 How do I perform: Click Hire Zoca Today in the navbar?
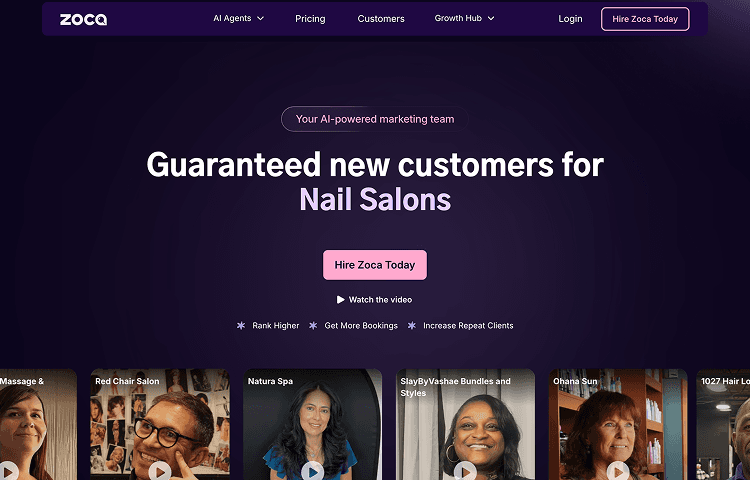tap(645, 19)
